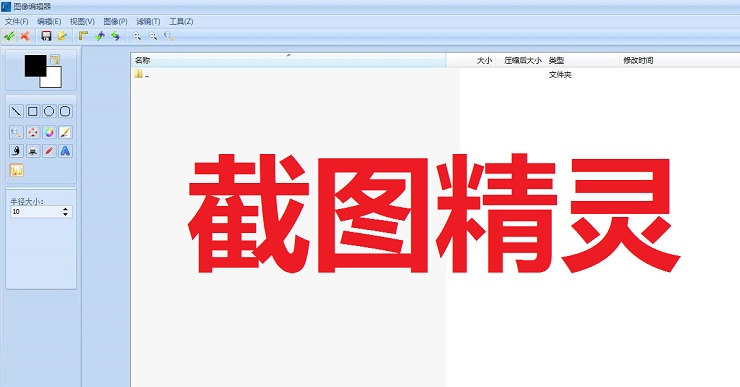Sort by the 名称 column header

tap(288, 60)
